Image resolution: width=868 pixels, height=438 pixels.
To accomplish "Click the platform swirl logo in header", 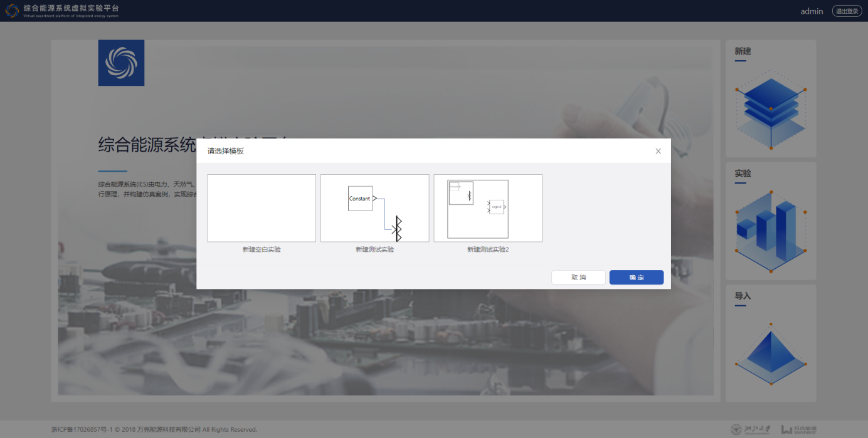I will [x=12, y=11].
